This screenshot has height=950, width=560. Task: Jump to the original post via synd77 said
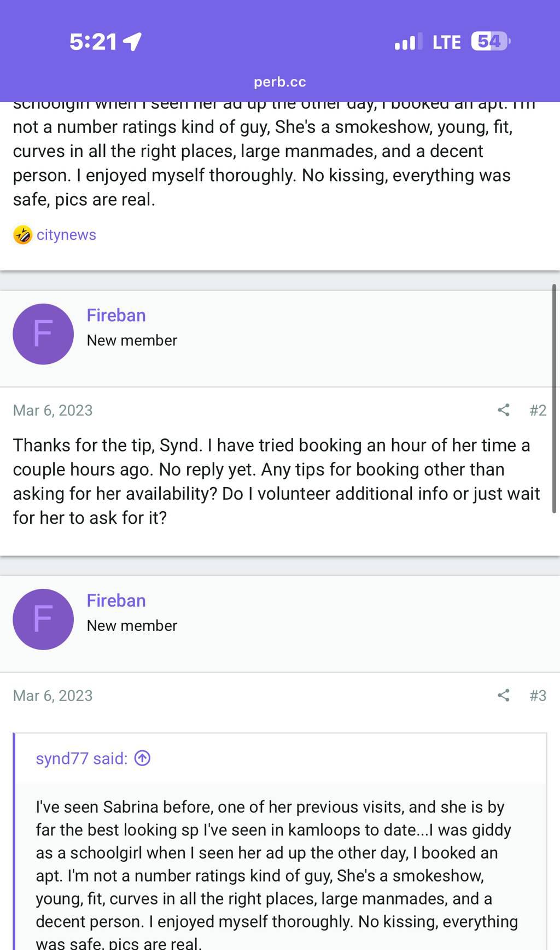81,758
